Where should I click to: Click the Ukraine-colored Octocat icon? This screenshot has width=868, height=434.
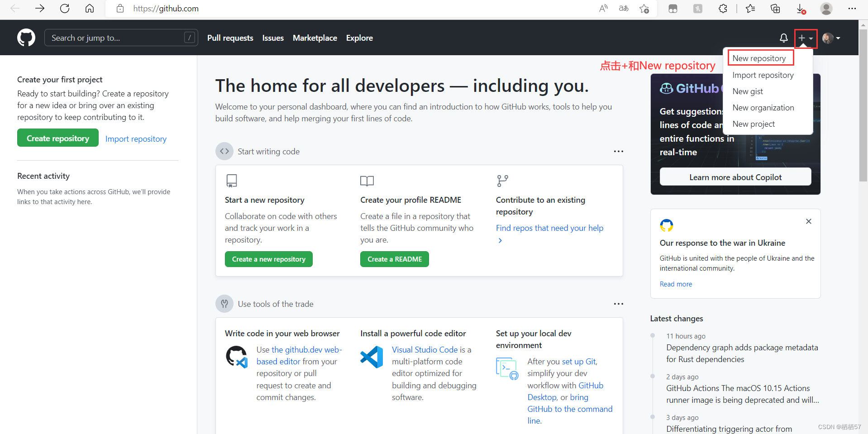pyautogui.click(x=667, y=225)
